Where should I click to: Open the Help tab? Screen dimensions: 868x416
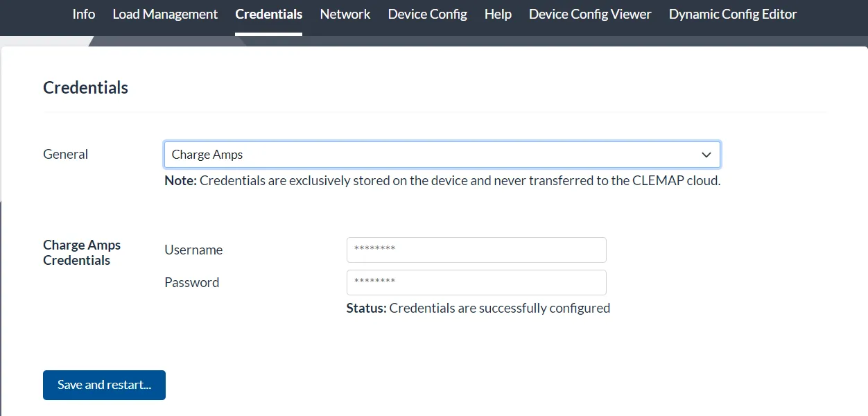click(498, 14)
